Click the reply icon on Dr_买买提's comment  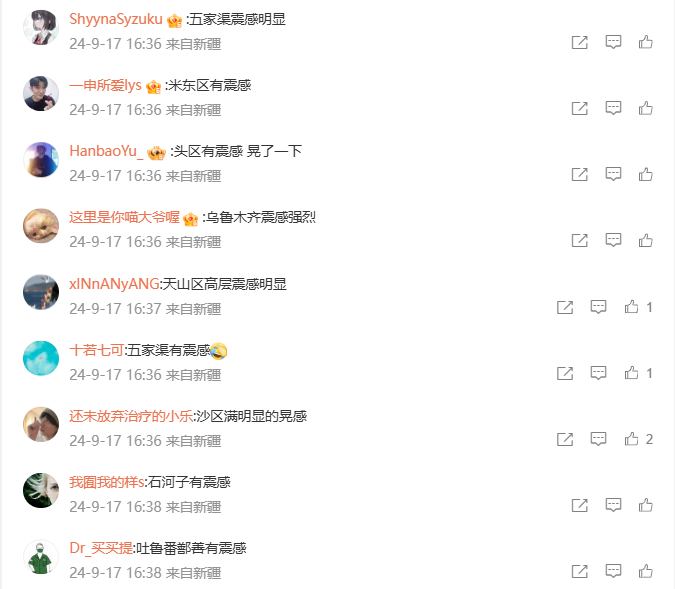613,571
